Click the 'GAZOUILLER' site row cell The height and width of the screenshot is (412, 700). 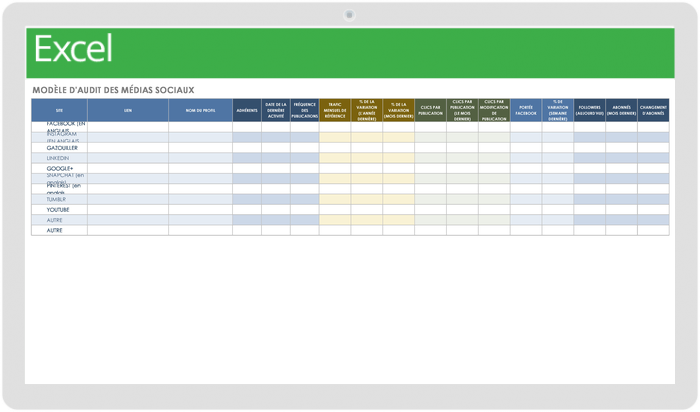[59, 148]
